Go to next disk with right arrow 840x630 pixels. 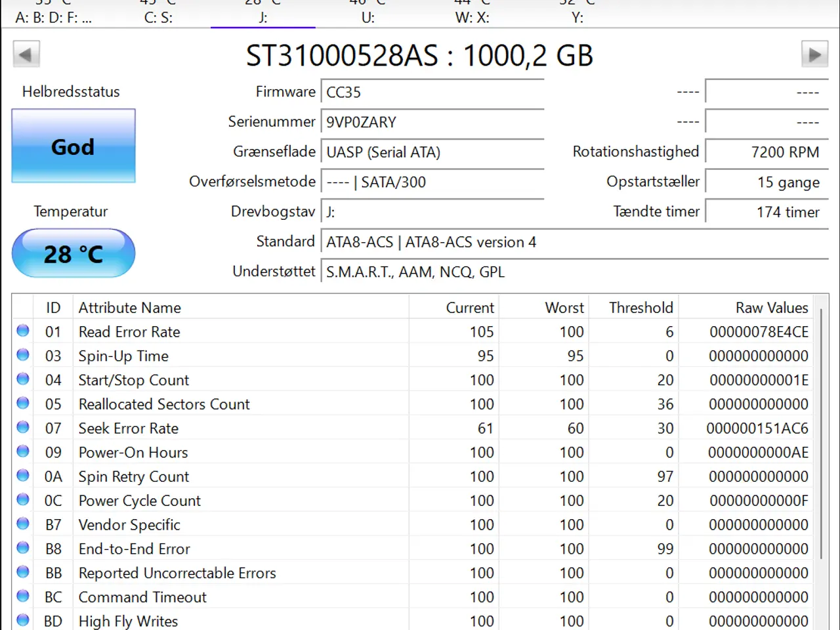coord(814,54)
